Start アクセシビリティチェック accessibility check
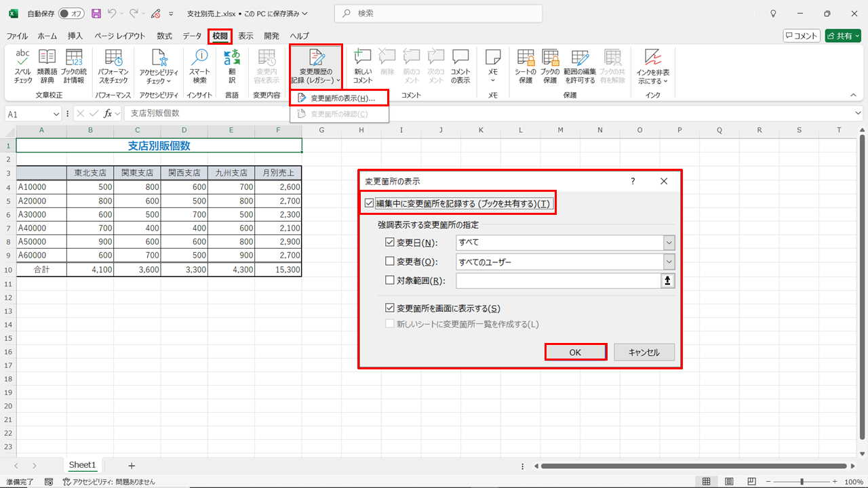Screen dimensions: 868x488 (159, 66)
